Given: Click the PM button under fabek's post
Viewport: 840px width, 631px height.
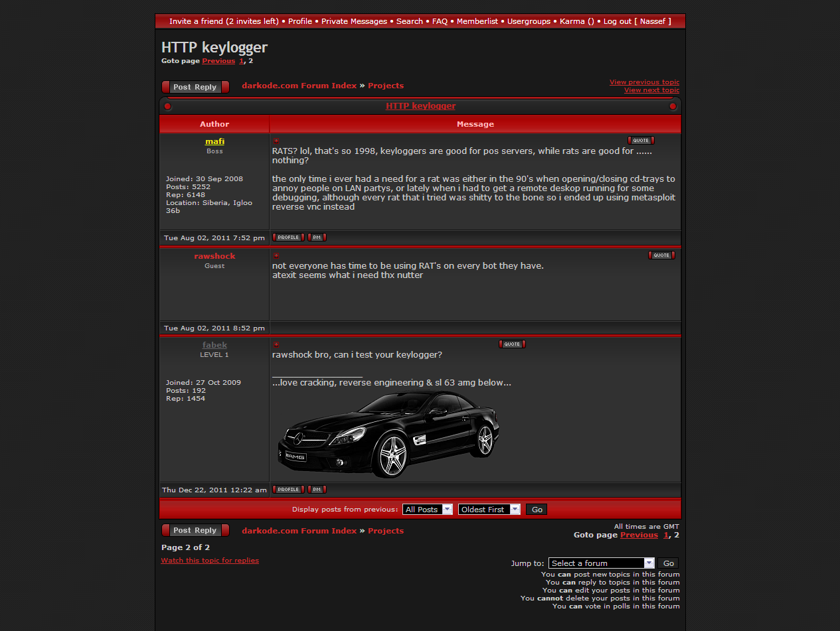Looking at the screenshot, I should click(x=317, y=490).
